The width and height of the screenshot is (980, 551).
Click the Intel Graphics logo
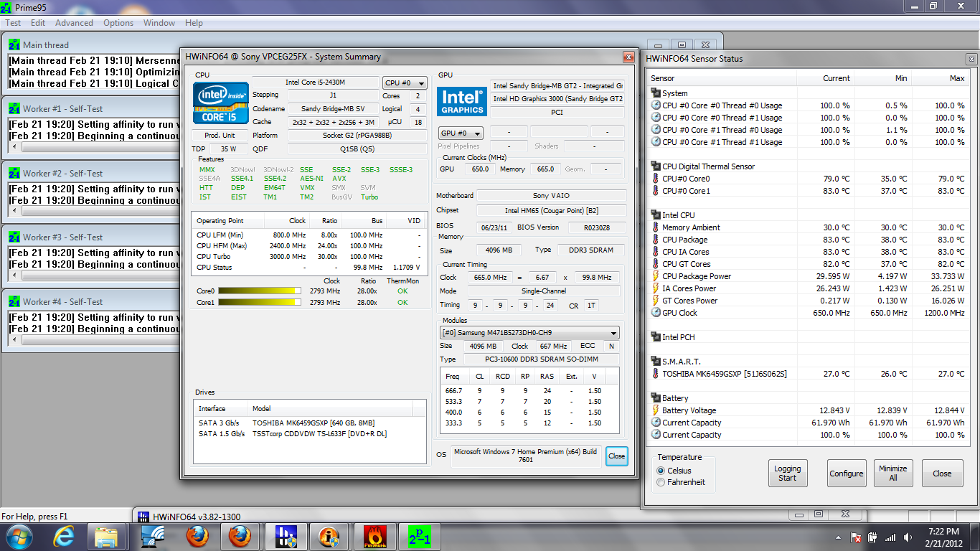(463, 101)
